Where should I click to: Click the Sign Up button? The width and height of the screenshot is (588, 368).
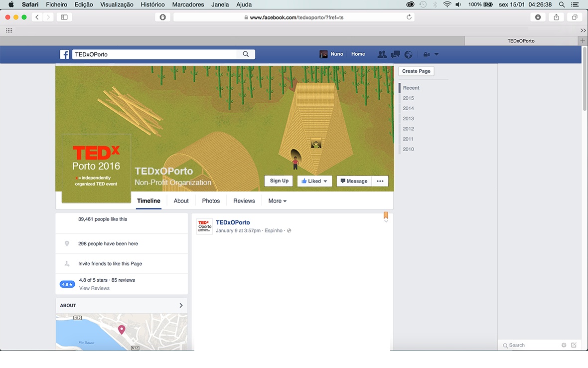[279, 181]
